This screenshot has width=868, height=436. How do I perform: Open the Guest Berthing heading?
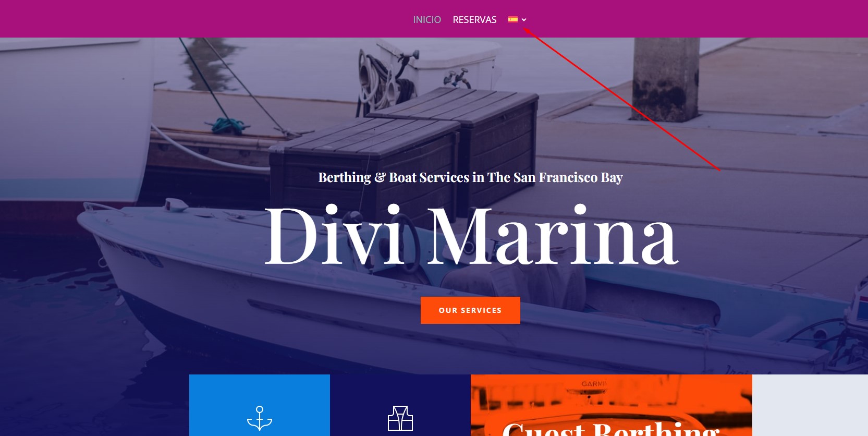coord(610,429)
